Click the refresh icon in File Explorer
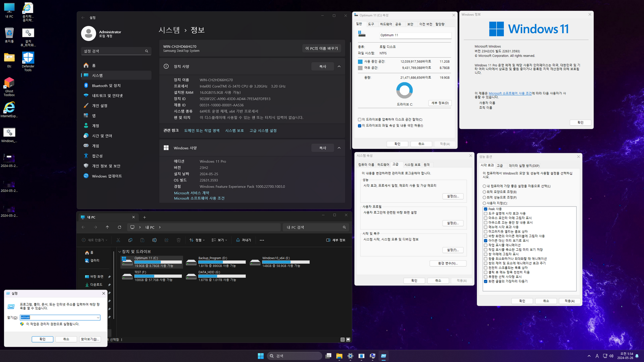The image size is (644, 362). tap(119, 227)
